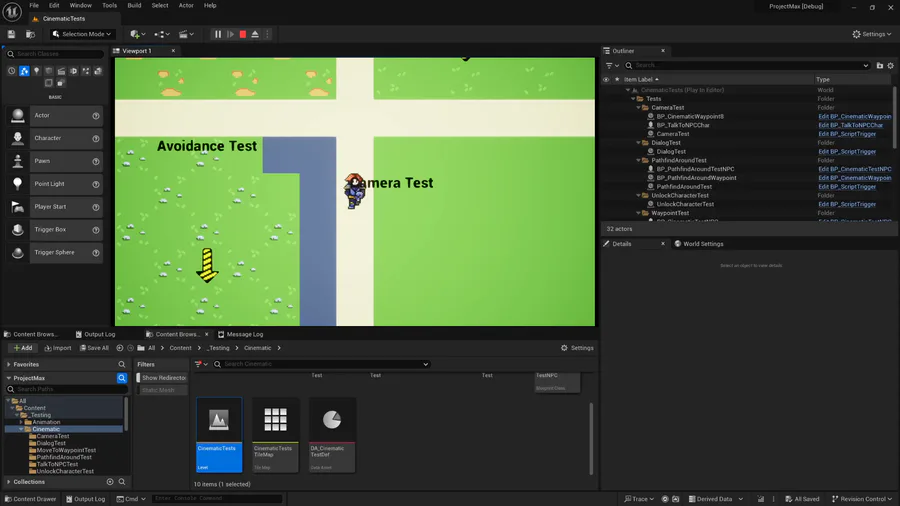Click the Add button in Content Browser
The width and height of the screenshot is (900, 506).
(x=23, y=348)
